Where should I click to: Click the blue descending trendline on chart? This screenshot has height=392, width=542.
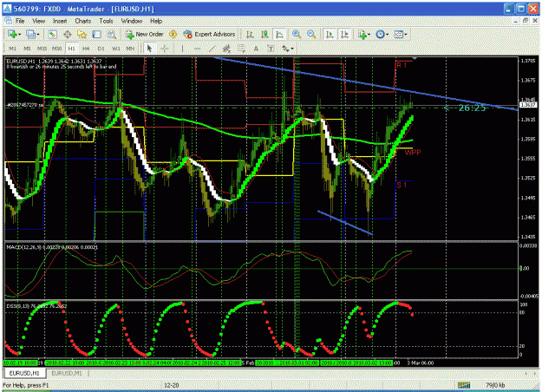click(367, 84)
